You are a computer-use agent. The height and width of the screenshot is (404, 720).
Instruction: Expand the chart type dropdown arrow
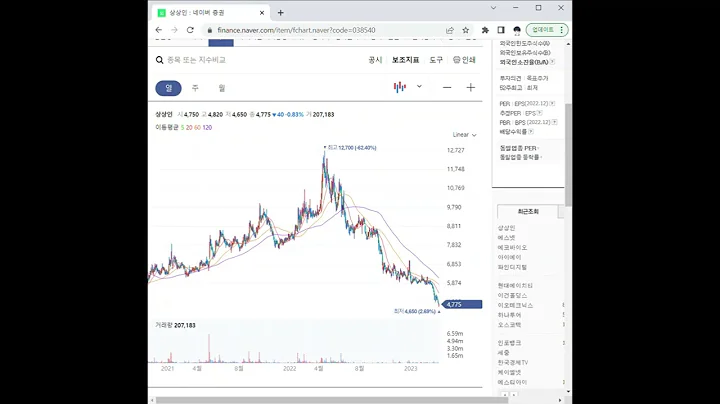[419, 86]
